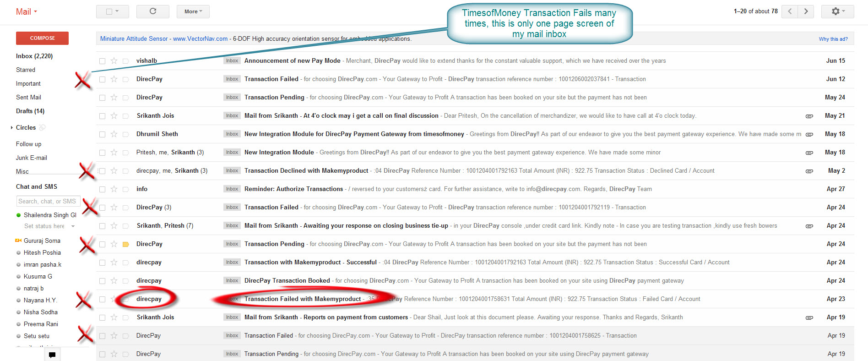868x361 pixels.
Task: Open chat with Nayana H.Y.
Action: coord(40,300)
